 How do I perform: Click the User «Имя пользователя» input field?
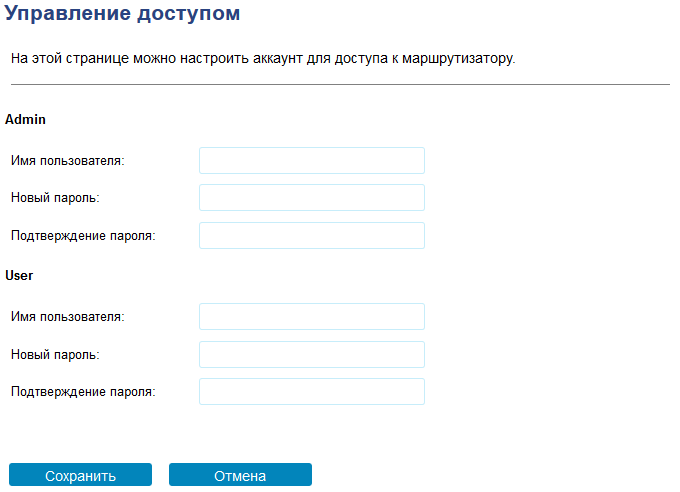312,317
